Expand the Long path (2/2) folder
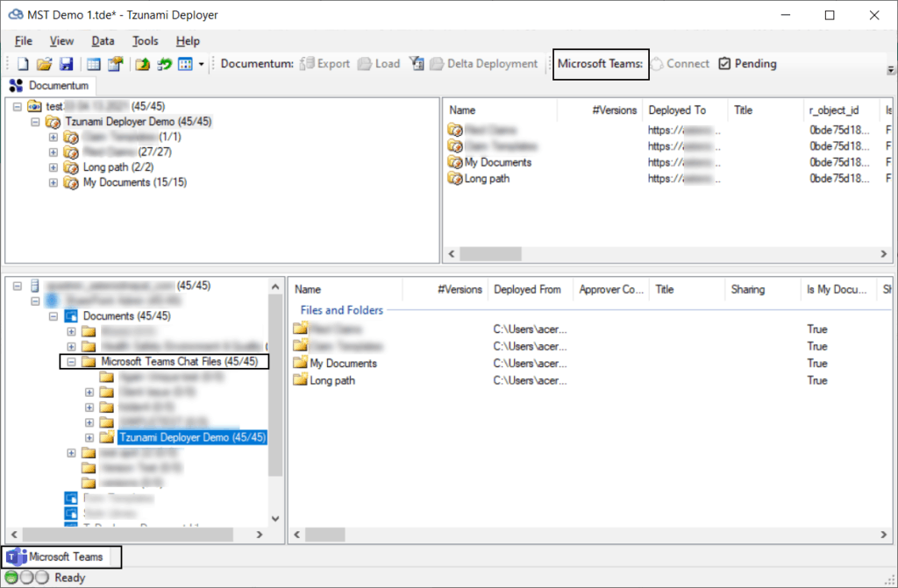 coord(53,167)
